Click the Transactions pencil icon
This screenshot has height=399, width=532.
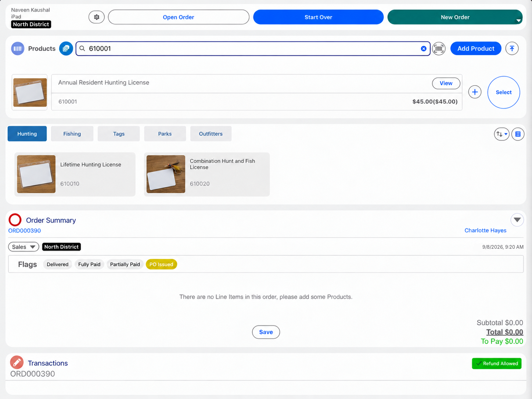tap(17, 363)
